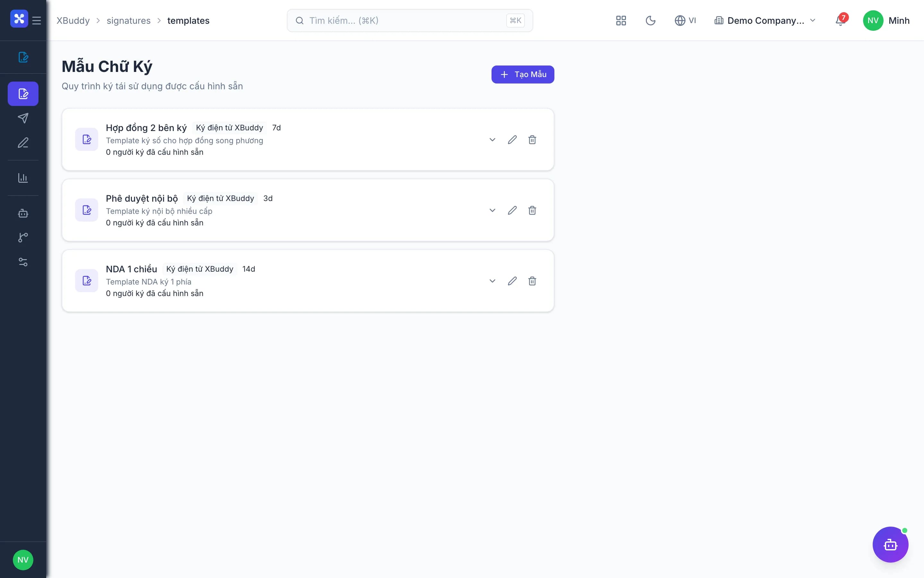Click the templates breadcrumb
The width and height of the screenshot is (924, 578).
[188, 21]
